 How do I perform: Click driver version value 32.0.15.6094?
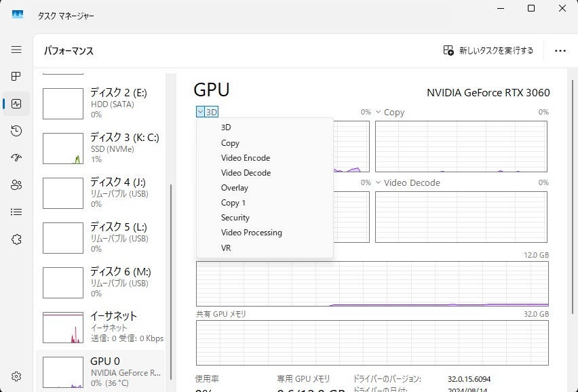[469, 379]
